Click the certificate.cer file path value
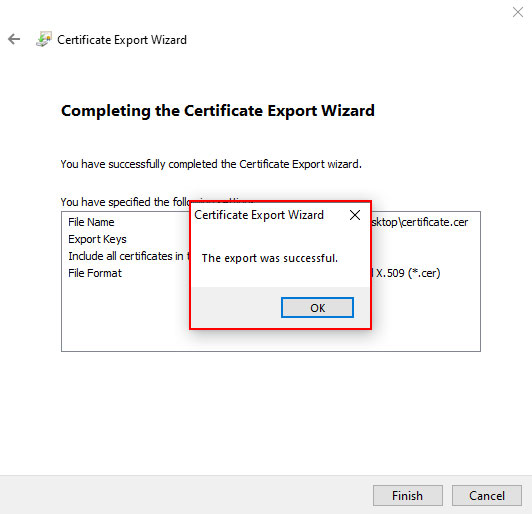This screenshot has height=514, width=532. click(420, 222)
